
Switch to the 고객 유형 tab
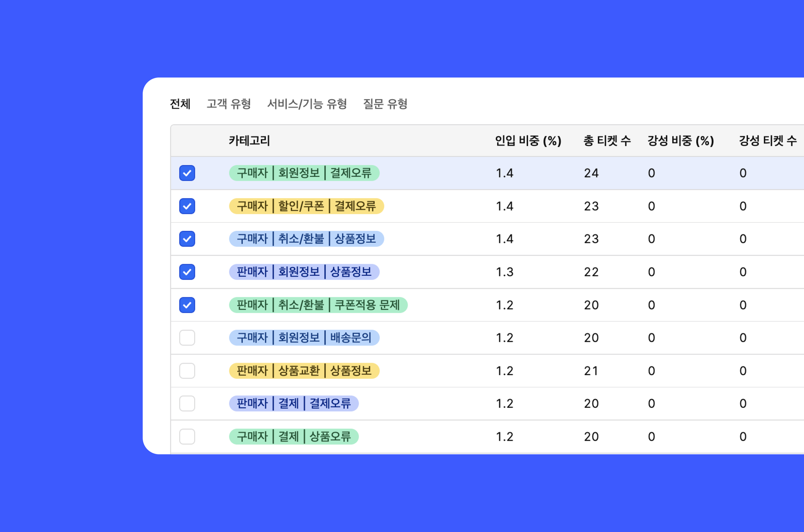click(228, 104)
